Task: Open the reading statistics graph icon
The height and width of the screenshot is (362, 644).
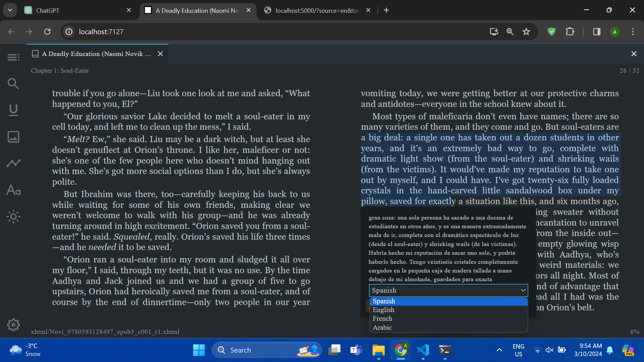Action: 13,163
